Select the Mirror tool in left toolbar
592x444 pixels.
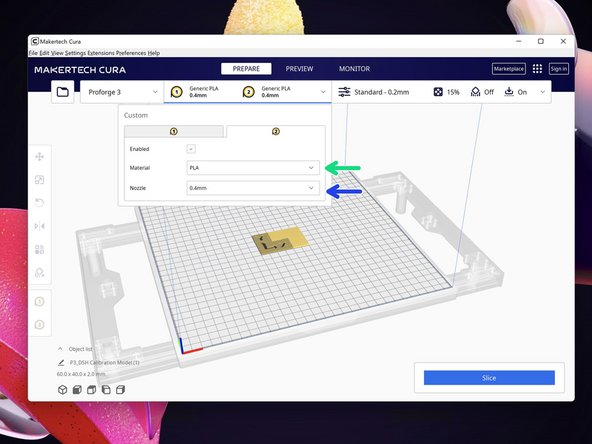click(x=40, y=226)
